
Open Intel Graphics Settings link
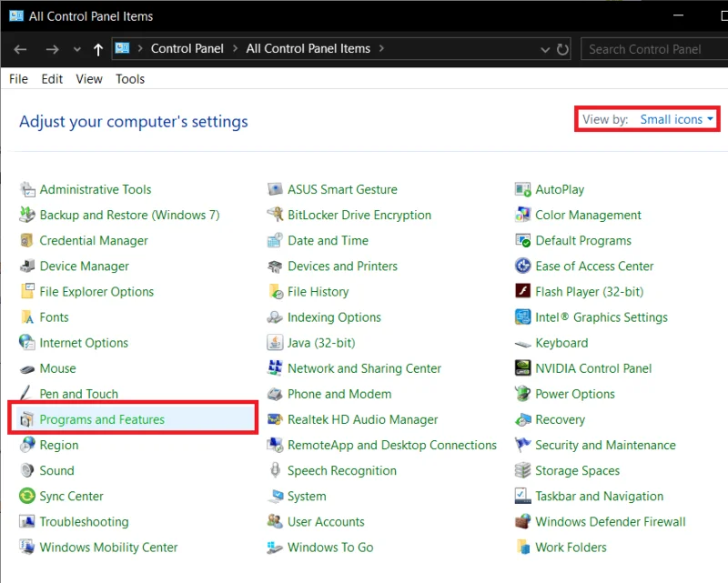coord(602,317)
